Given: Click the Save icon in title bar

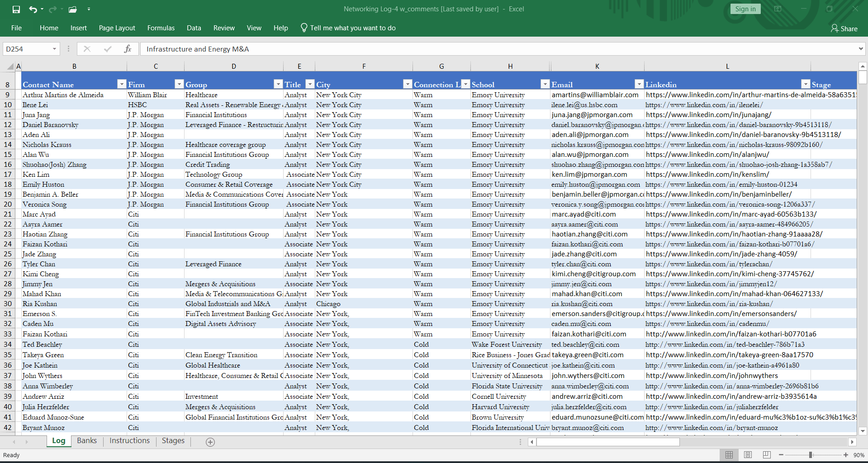Looking at the screenshot, I should [16, 9].
